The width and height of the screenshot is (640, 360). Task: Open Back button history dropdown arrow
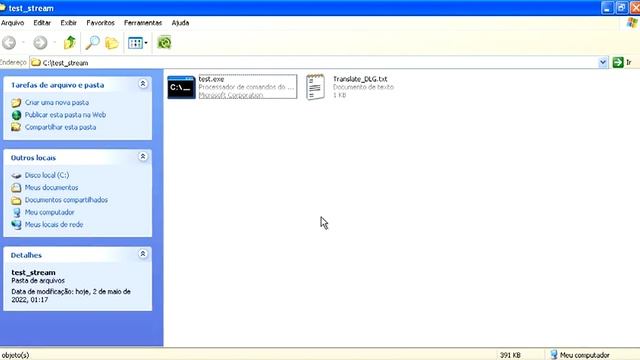[23, 42]
